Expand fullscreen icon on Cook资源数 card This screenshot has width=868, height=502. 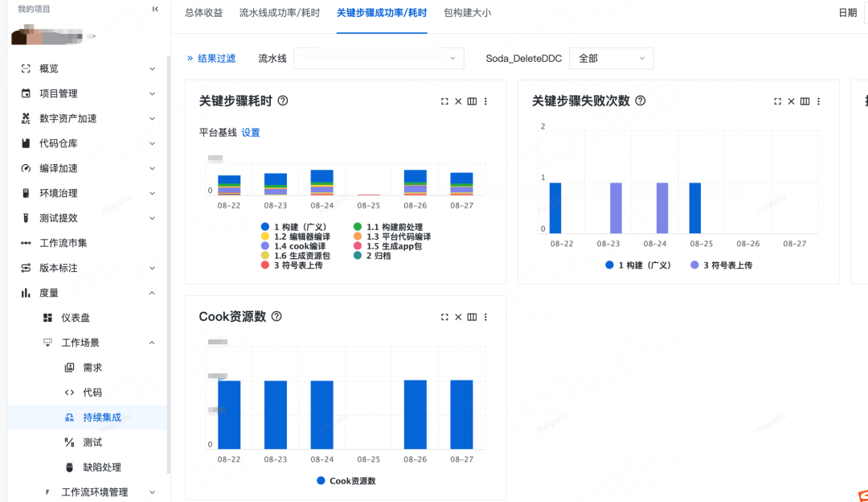click(x=444, y=317)
